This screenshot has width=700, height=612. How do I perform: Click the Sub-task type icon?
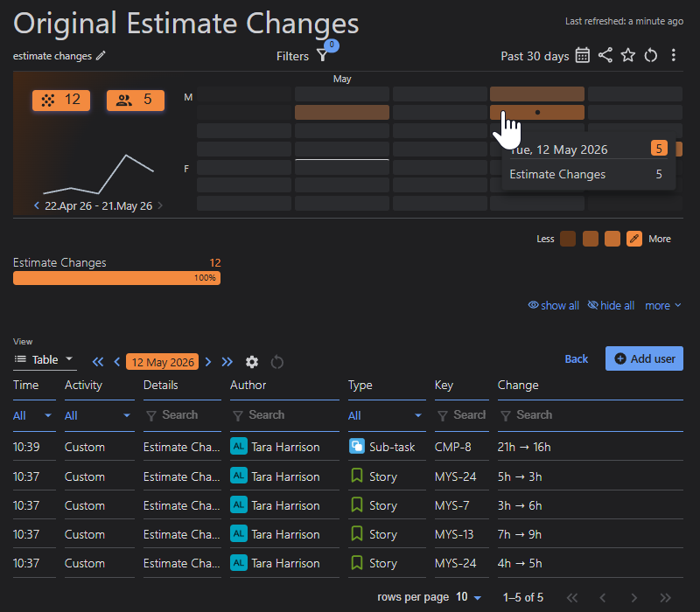(357, 446)
